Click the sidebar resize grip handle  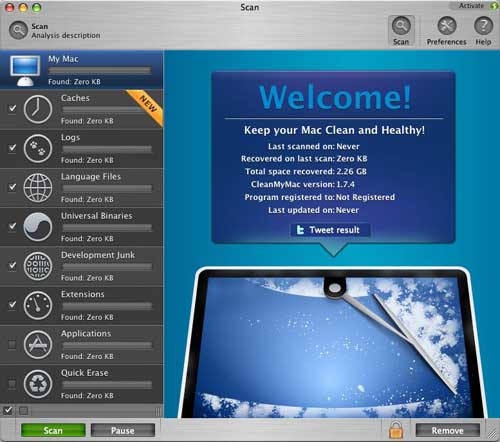click(x=159, y=411)
